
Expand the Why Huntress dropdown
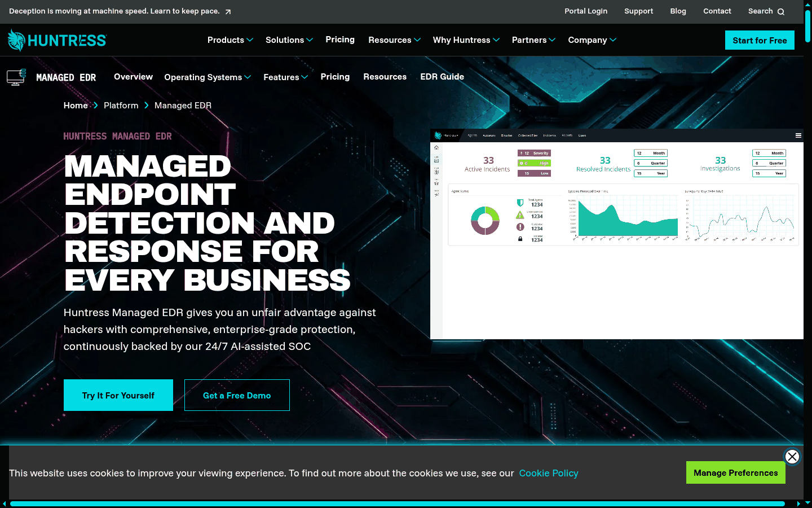pos(466,40)
